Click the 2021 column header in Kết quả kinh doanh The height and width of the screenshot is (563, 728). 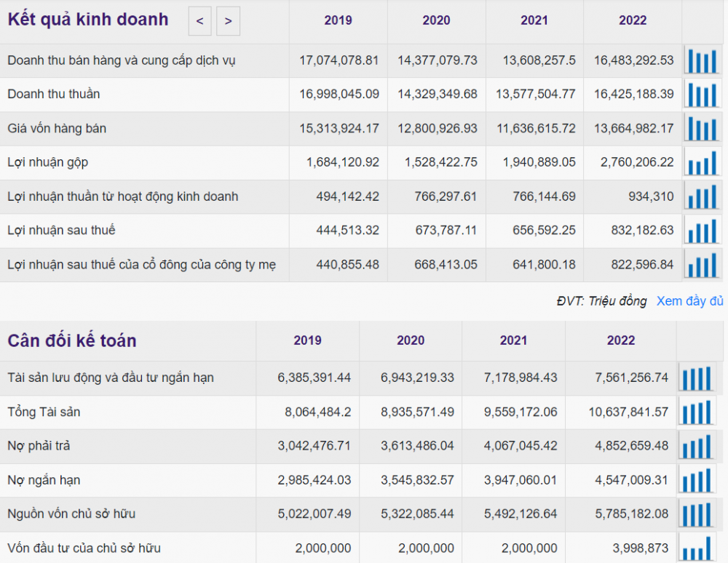pyautogui.click(x=534, y=20)
